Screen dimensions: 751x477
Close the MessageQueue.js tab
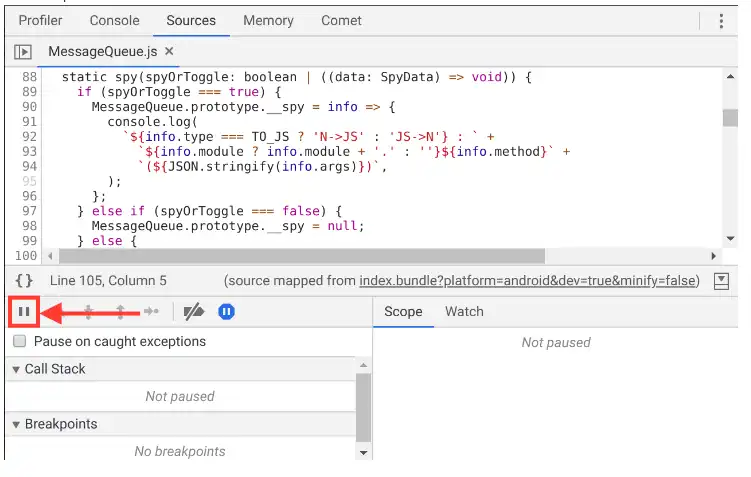tap(169, 51)
